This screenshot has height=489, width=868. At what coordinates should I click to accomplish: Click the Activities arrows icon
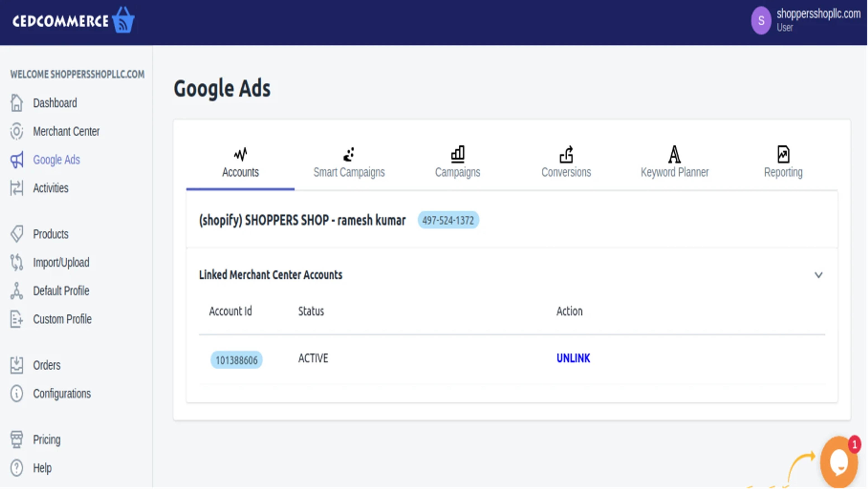[17, 188]
